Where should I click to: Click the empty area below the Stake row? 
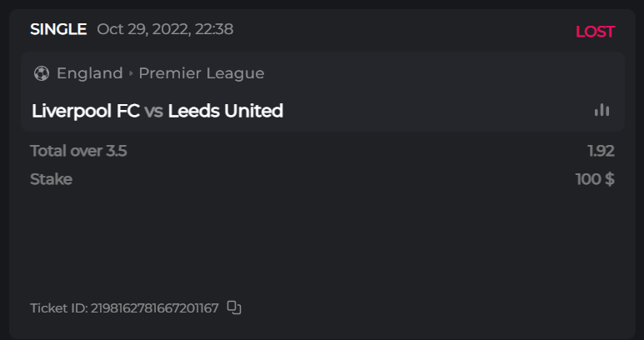tap(322, 242)
